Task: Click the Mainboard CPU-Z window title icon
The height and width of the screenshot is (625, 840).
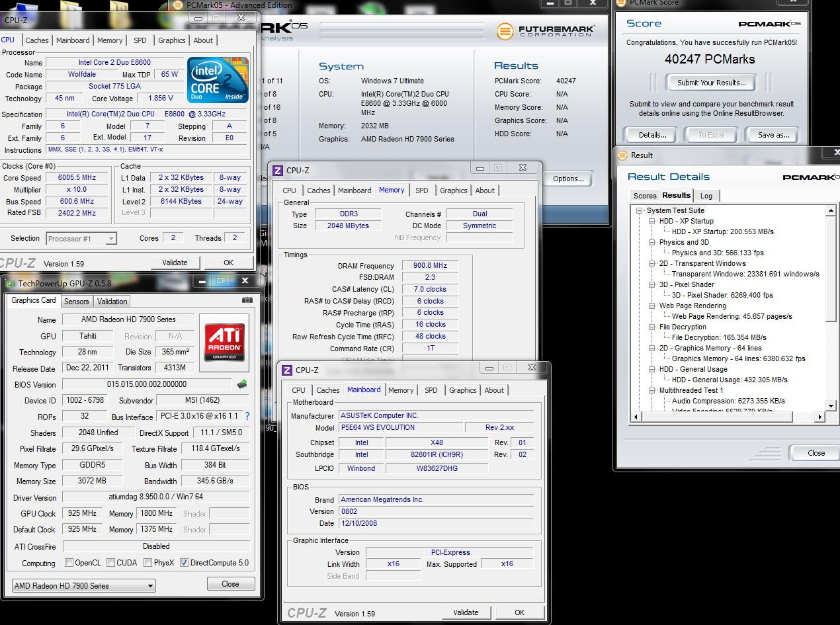Action: click(288, 370)
